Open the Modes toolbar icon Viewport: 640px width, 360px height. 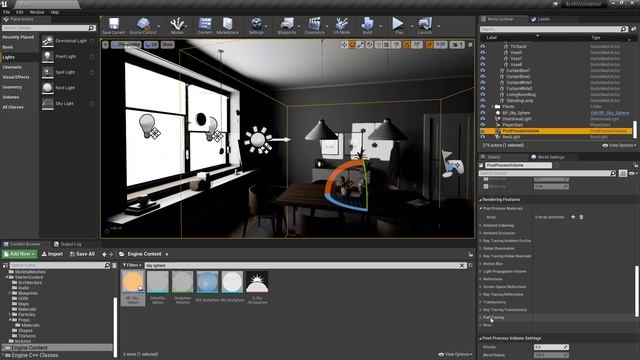pos(177,25)
